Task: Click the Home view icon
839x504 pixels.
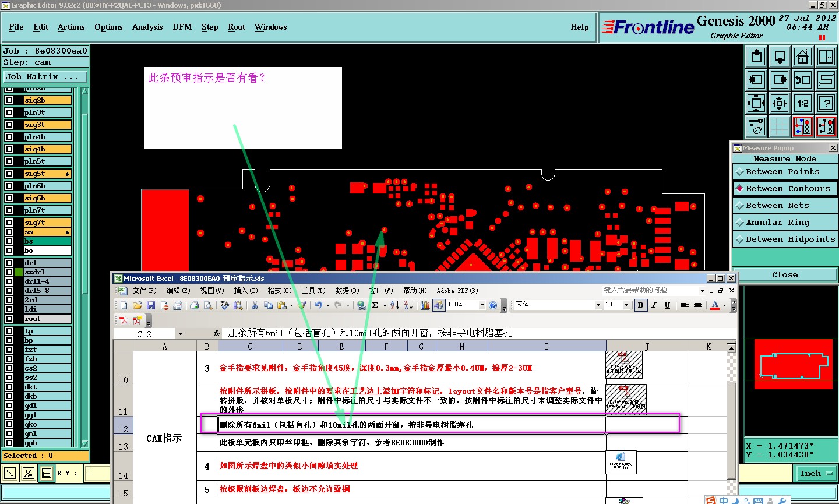Action: coord(803,57)
